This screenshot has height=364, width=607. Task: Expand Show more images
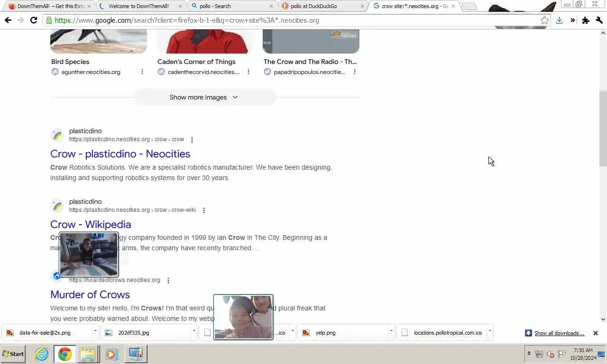(x=204, y=97)
